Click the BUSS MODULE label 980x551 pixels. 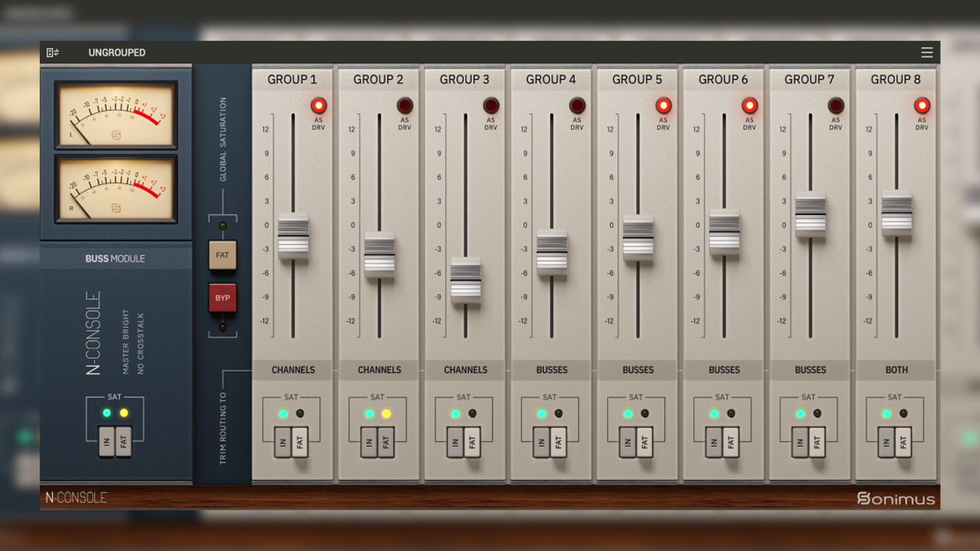pyautogui.click(x=115, y=259)
